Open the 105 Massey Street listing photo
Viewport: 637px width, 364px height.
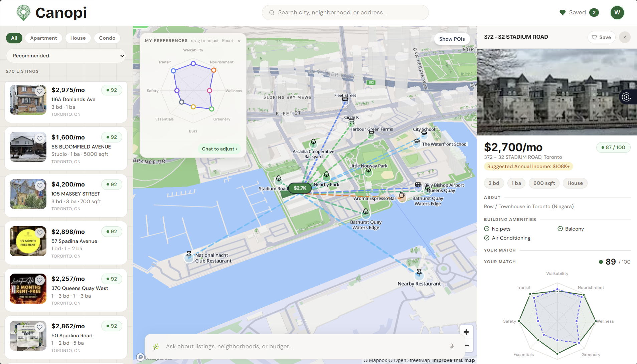pyautogui.click(x=28, y=194)
